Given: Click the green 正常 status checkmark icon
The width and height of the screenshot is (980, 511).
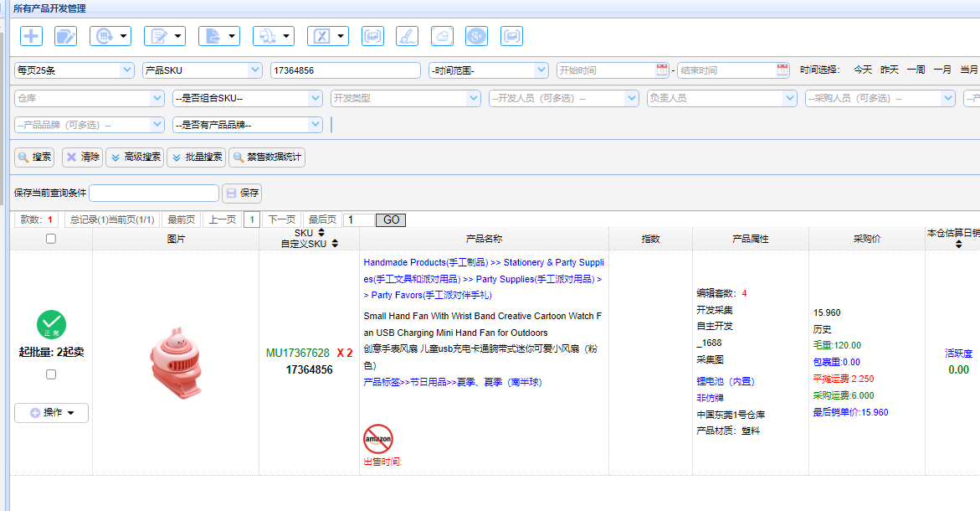Looking at the screenshot, I should (x=51, y=325).
